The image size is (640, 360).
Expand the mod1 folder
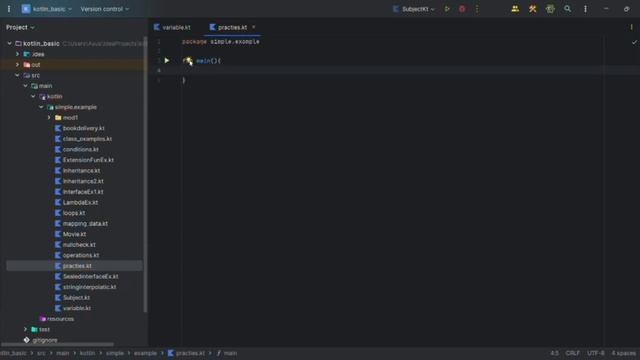coord(49,118)
